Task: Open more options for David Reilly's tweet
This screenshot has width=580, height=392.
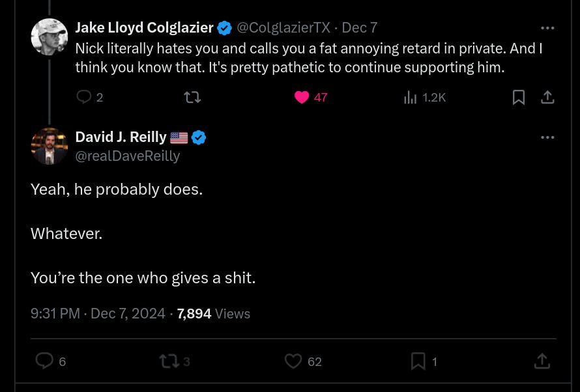Action: 547,137
